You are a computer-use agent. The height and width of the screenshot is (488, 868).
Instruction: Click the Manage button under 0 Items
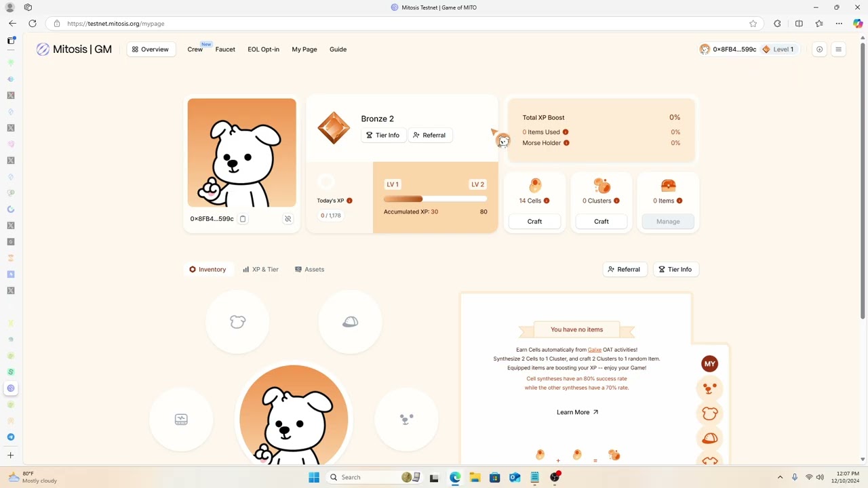click(x=668, y=222)
